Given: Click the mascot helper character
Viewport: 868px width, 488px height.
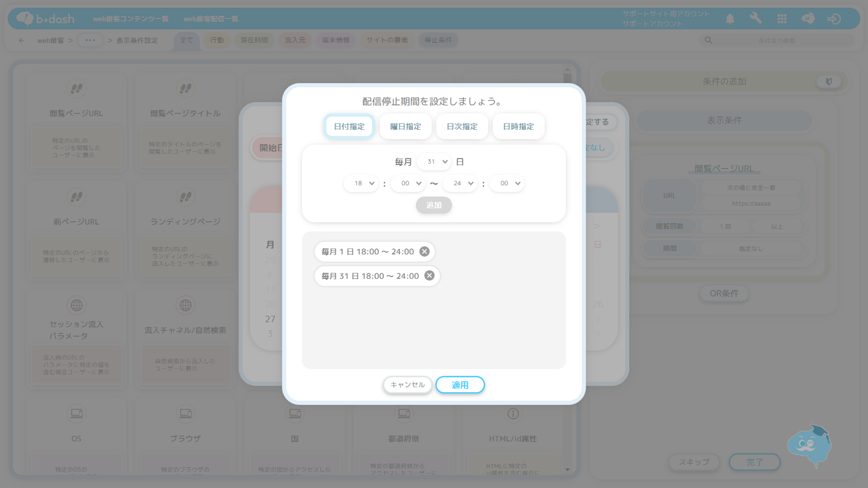Looking at the screenshot, I should [809, 445].
